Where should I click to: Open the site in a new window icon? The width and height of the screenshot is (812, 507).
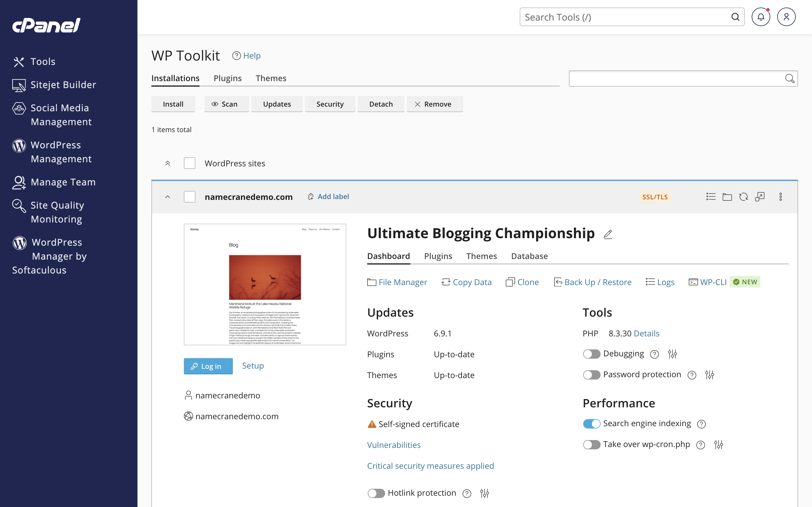[760, 197]
